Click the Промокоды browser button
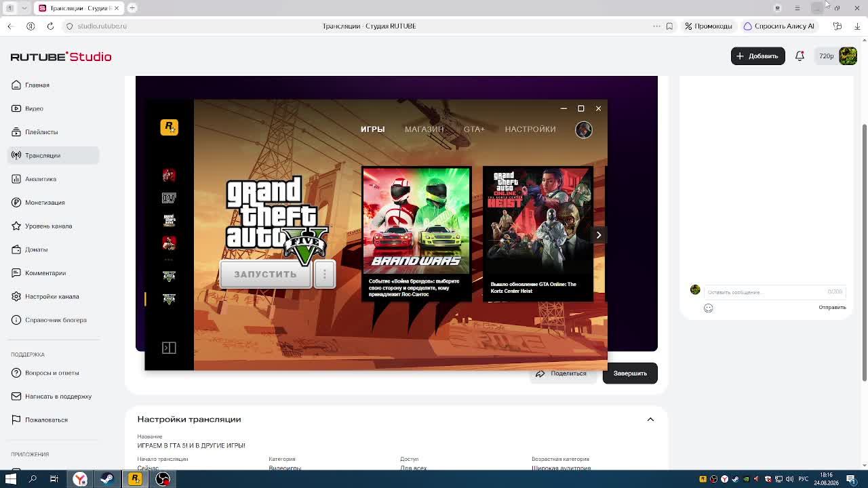The image size is (868, 488). click(x=709, y=26)
